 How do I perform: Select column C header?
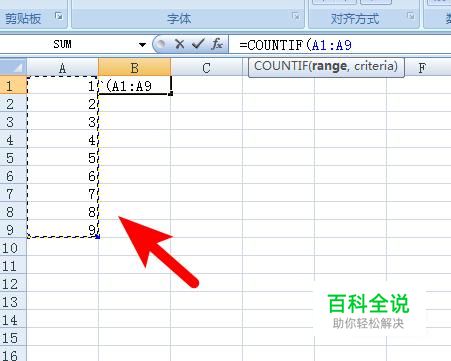(x=206, y=68)
